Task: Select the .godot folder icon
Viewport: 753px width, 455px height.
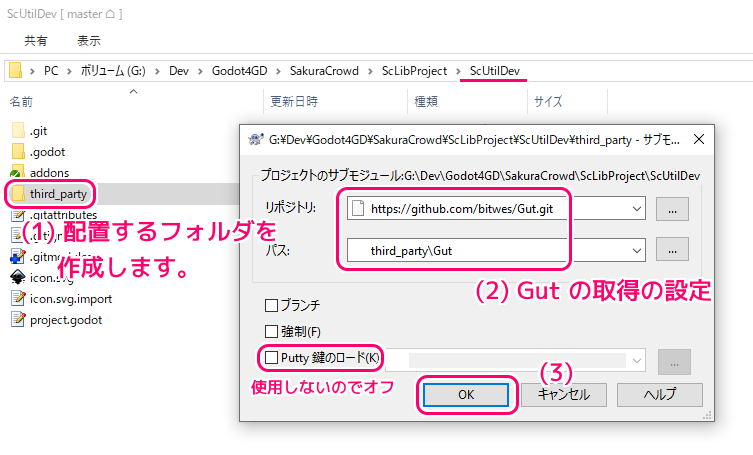Action: click(x=18, y=152)
